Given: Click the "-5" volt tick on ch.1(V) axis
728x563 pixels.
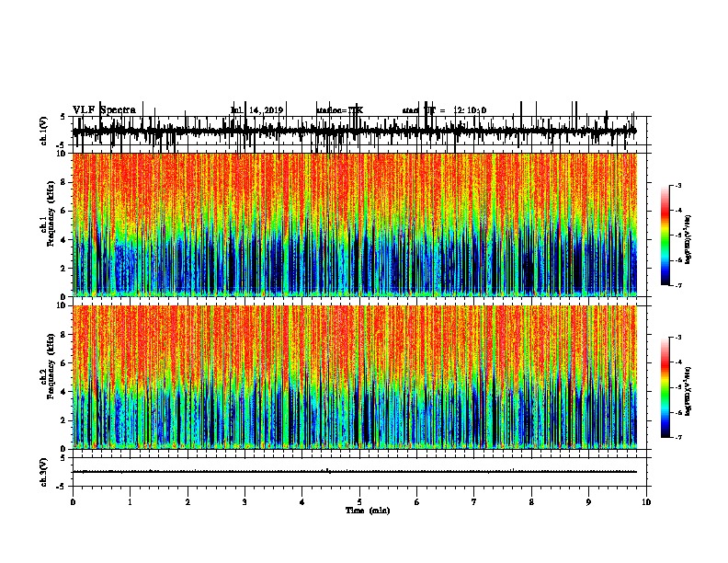Looking at the screenshot, I should coord(62,145).
